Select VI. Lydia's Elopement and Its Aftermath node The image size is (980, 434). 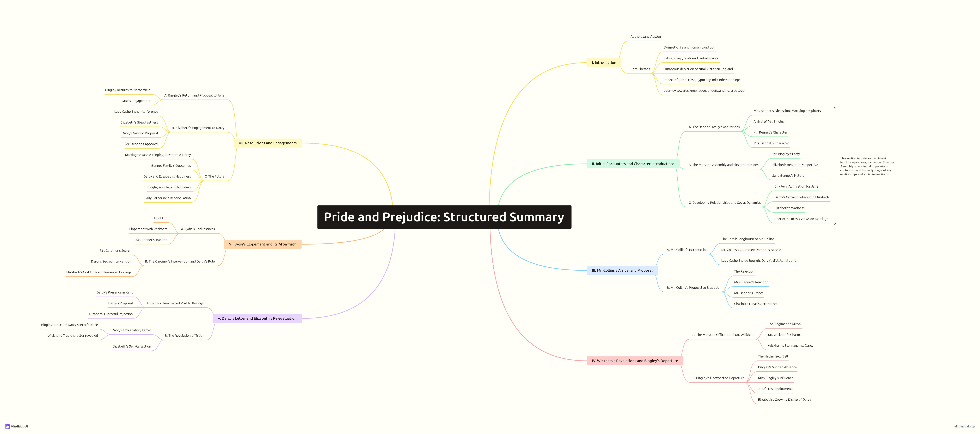263,244
